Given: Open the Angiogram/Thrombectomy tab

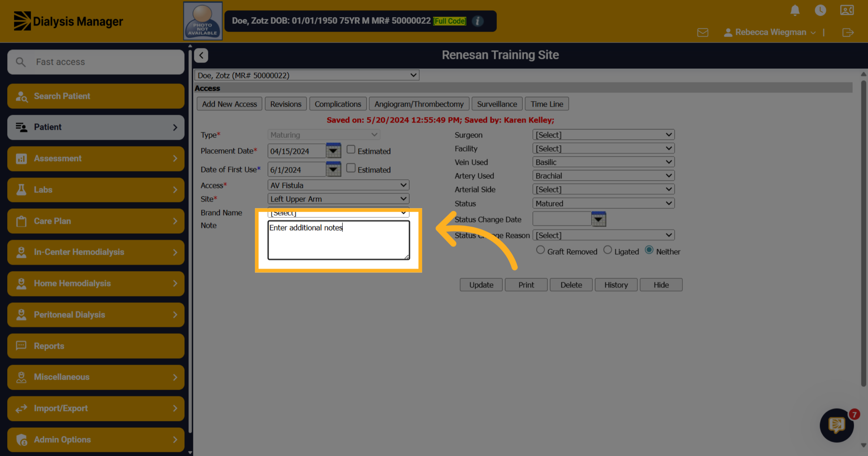Looking at the screenshot, I should click(x=419, y=104).
